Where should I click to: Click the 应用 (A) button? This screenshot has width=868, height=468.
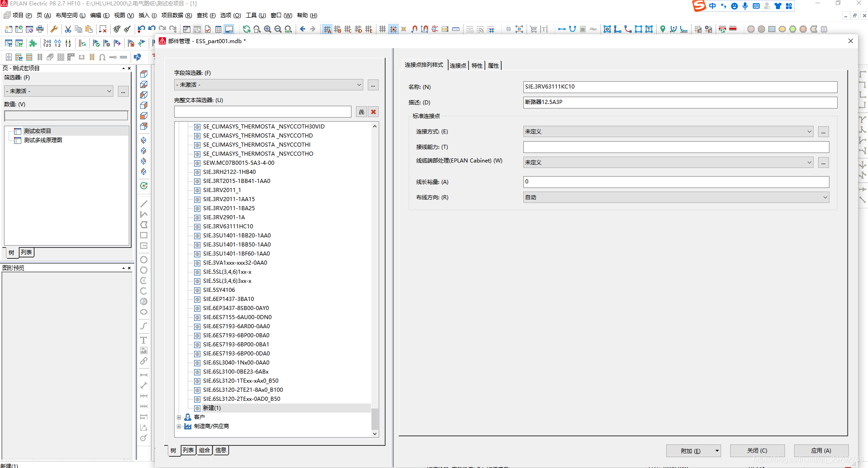click(821, 451)
